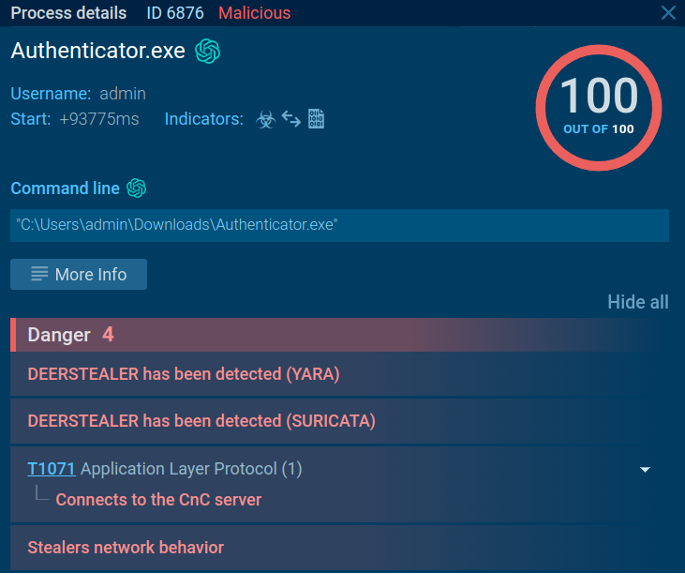Click Hide all to collapse sections

tap(638, 302)
